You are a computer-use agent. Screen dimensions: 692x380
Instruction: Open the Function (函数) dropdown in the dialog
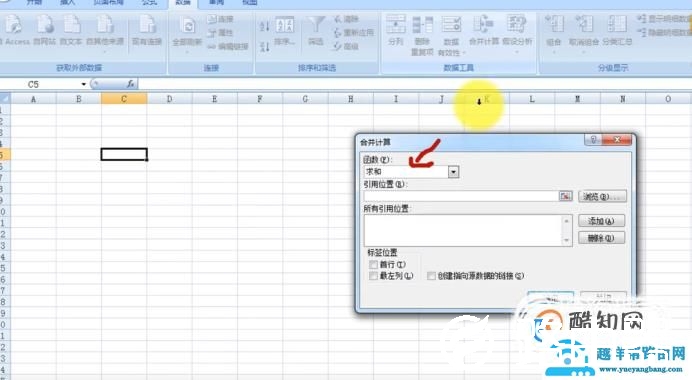coord(453,172)
